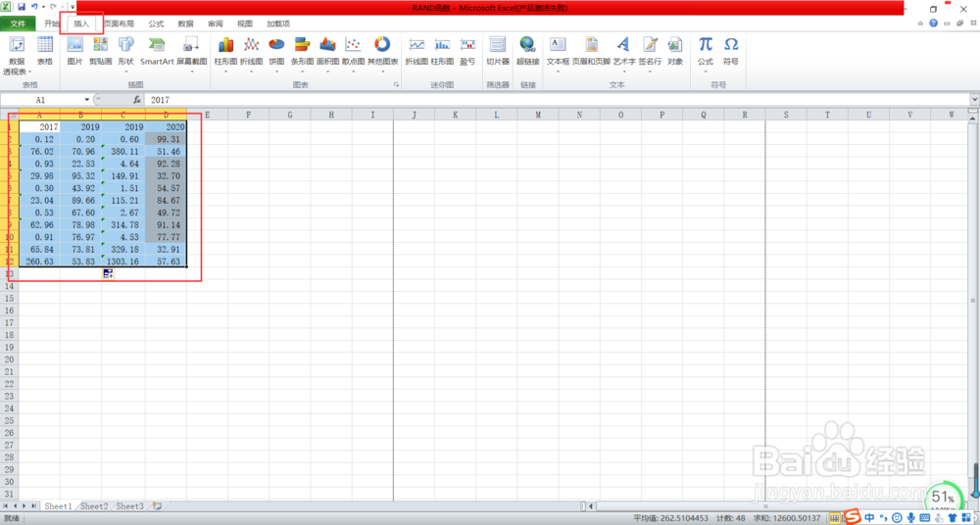Open the charts group dialog launcher
The width and height of the screenshot is (980, 525).
pos(396,84)
